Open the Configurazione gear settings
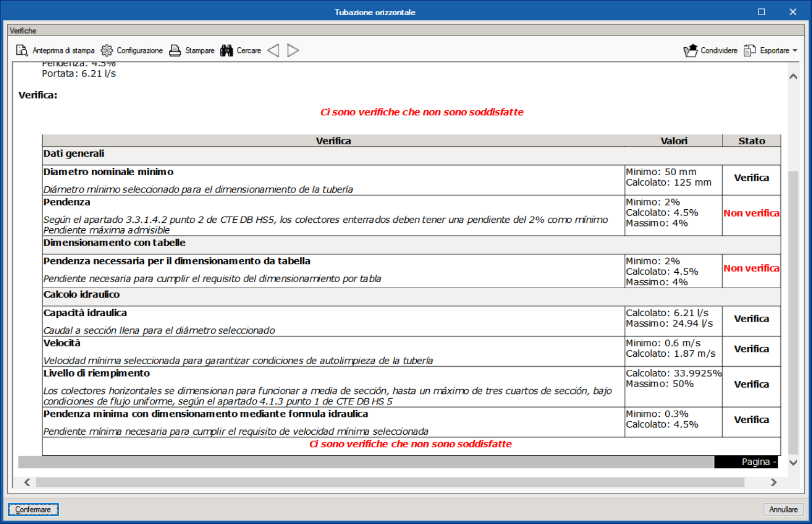This screenshot has width=812, height=524. pyautogui.click(x=132, y=50)
